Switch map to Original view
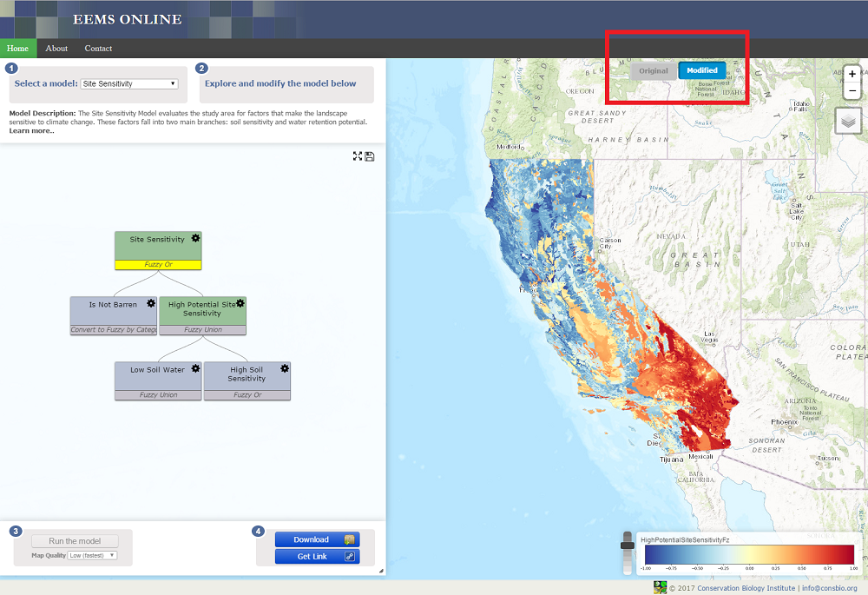 pyautogui.click(x=653, y=70)
